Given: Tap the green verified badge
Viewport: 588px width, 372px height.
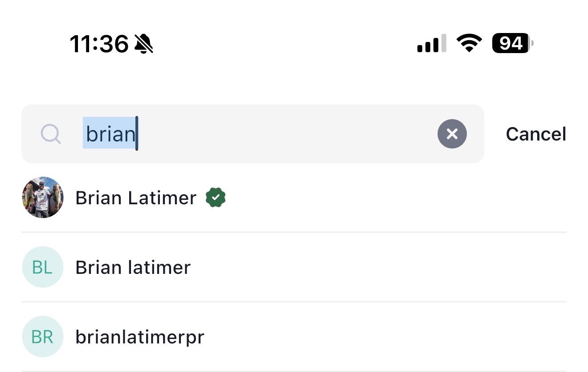Looking at the screenshot, I should [216, 198].
